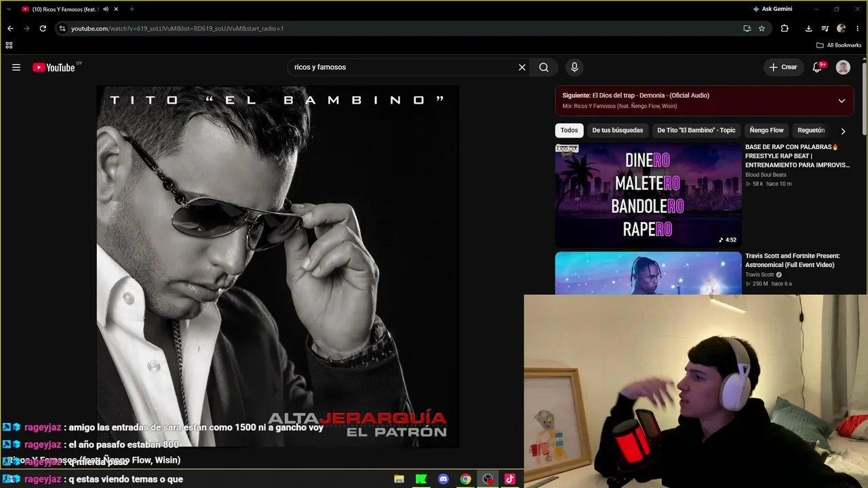Click the YouTube URL in the address bar
868x488 pixels.
point(178,28)
